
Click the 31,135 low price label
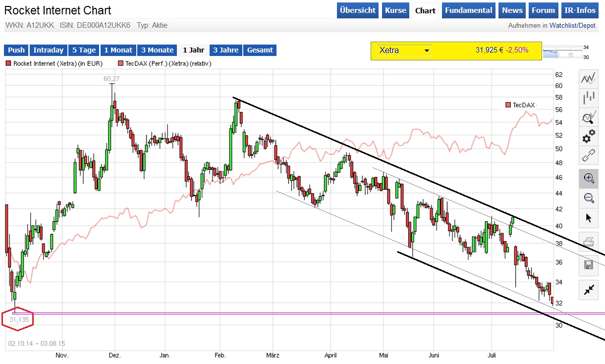pyautogui.click(x=20, y=320)
